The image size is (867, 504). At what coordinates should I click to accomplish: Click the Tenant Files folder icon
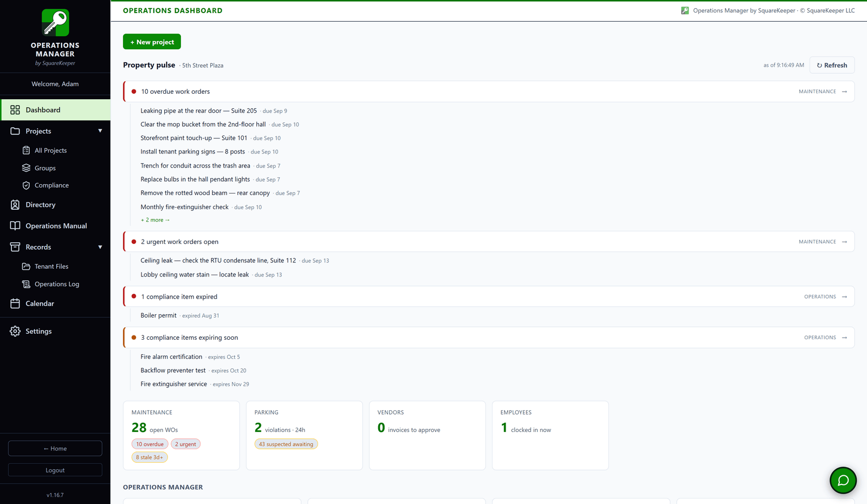tap(26, 267)
